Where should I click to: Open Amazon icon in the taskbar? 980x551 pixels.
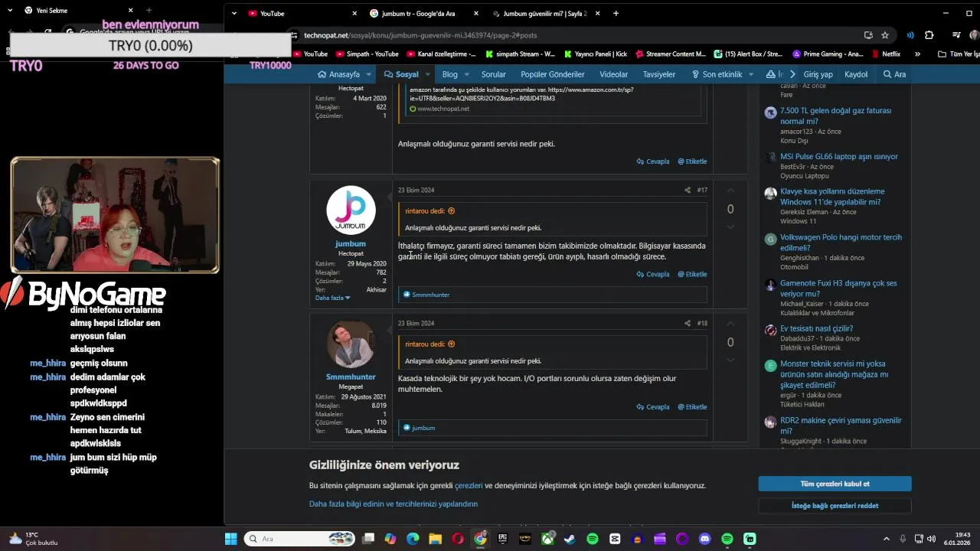(525, 539)
